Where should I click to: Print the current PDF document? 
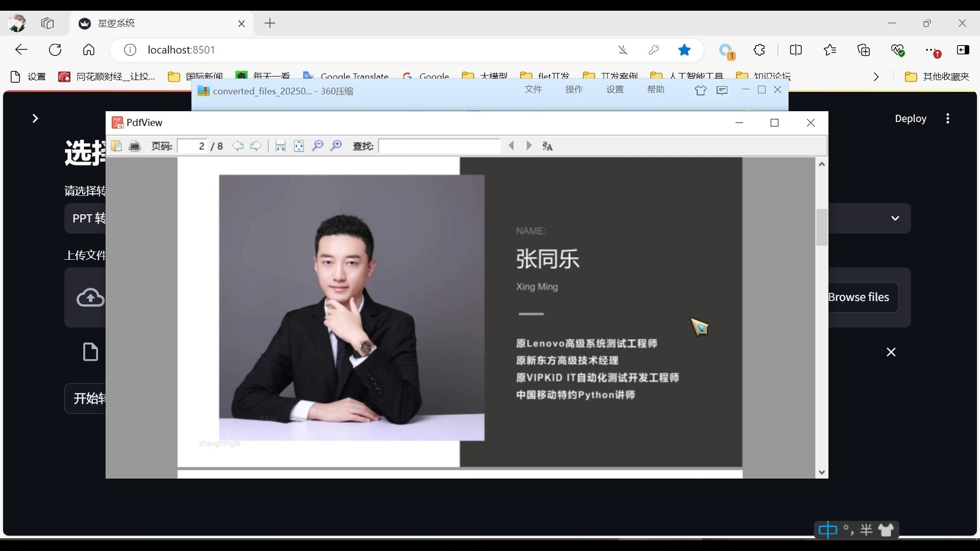(x=135, y=146)
